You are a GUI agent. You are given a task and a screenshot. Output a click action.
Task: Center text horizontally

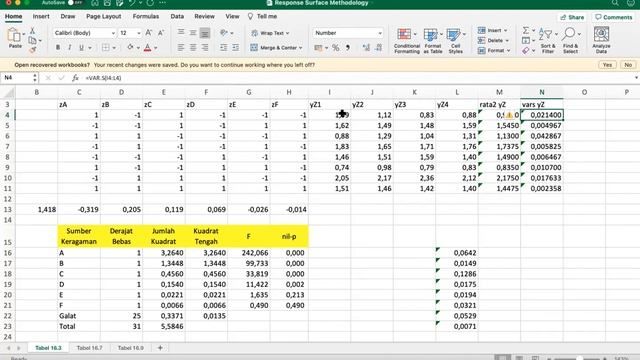(193, 48)
